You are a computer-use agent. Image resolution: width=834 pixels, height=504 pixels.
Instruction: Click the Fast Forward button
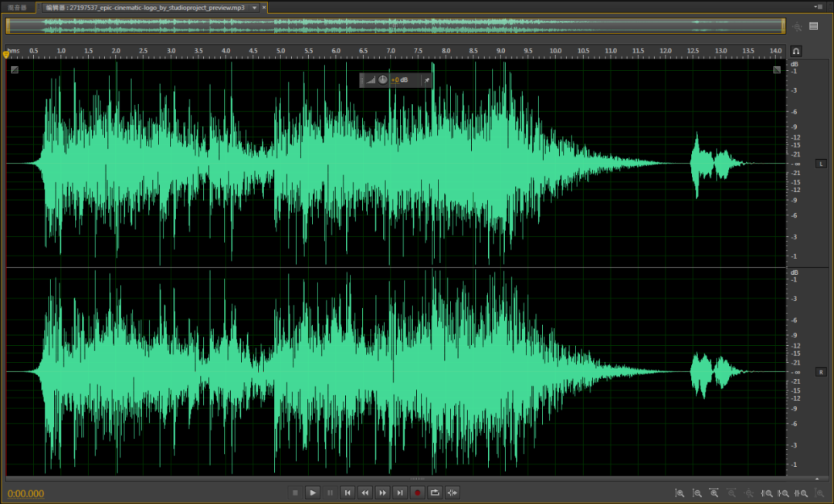point(382,493)
